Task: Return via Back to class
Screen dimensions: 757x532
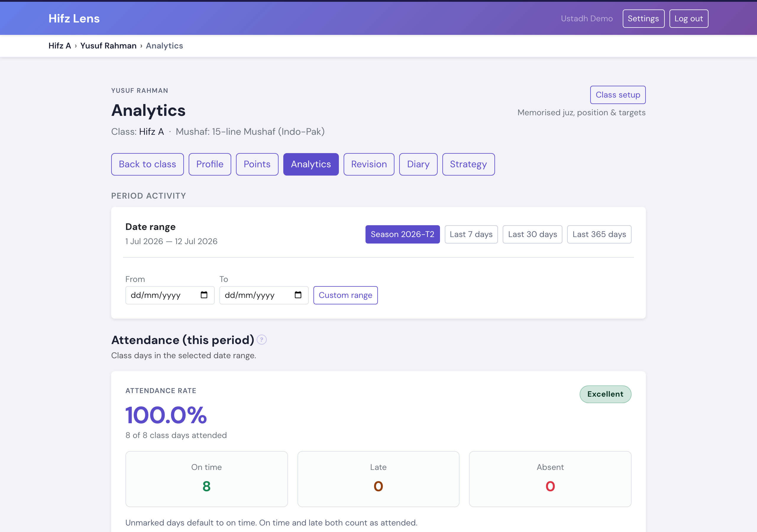Action: [x=147, y=164]
